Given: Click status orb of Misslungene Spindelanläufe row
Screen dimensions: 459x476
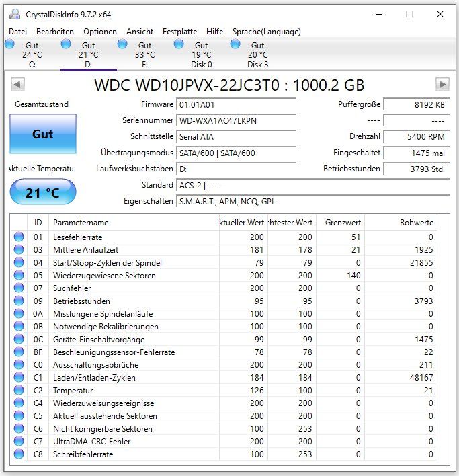Looking at the screenshot, I should (x=19, y=313).
